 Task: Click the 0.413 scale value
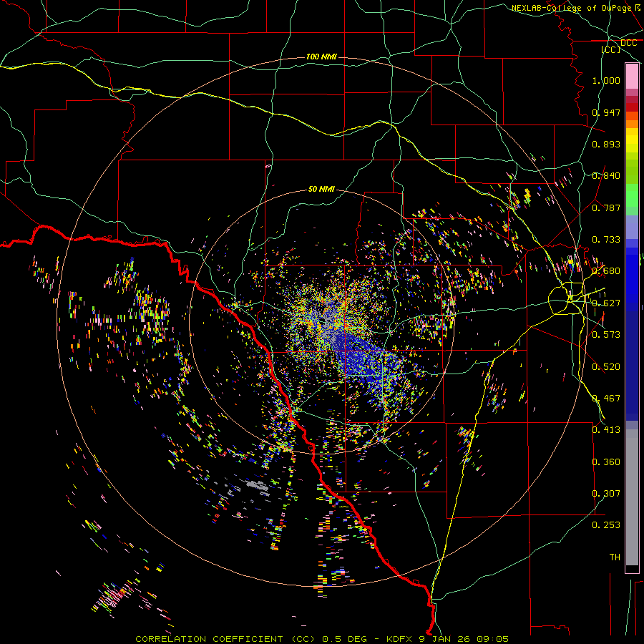pos(606,430)
